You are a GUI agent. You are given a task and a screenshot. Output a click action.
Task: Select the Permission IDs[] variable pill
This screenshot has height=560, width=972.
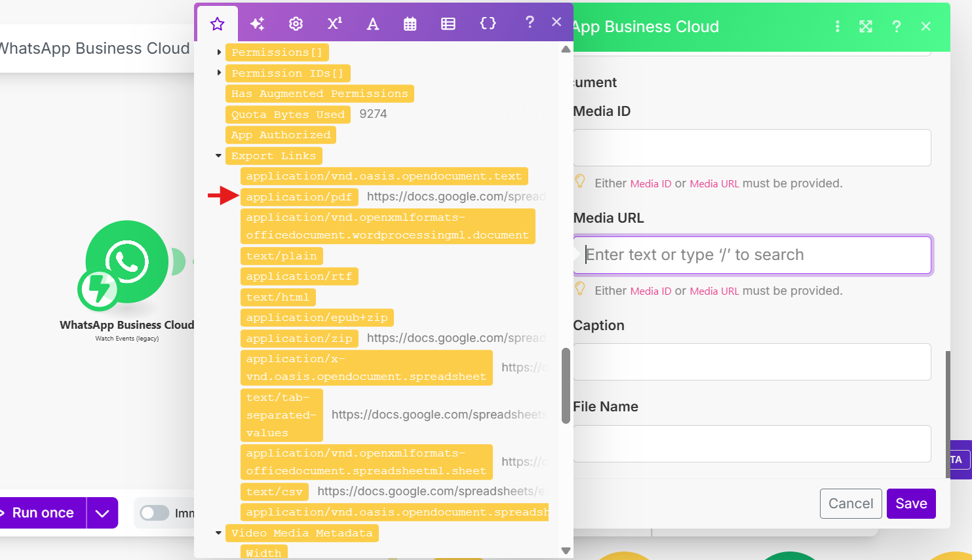pos(288,73)
